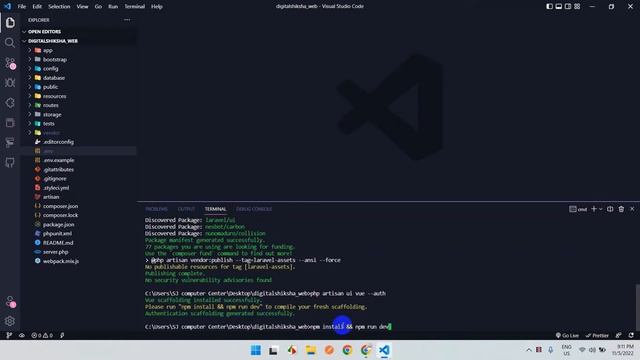Open the GitHub view in activity bar
Screen dimensions: 640x360
pyautogui.click(x=10, y=162)
